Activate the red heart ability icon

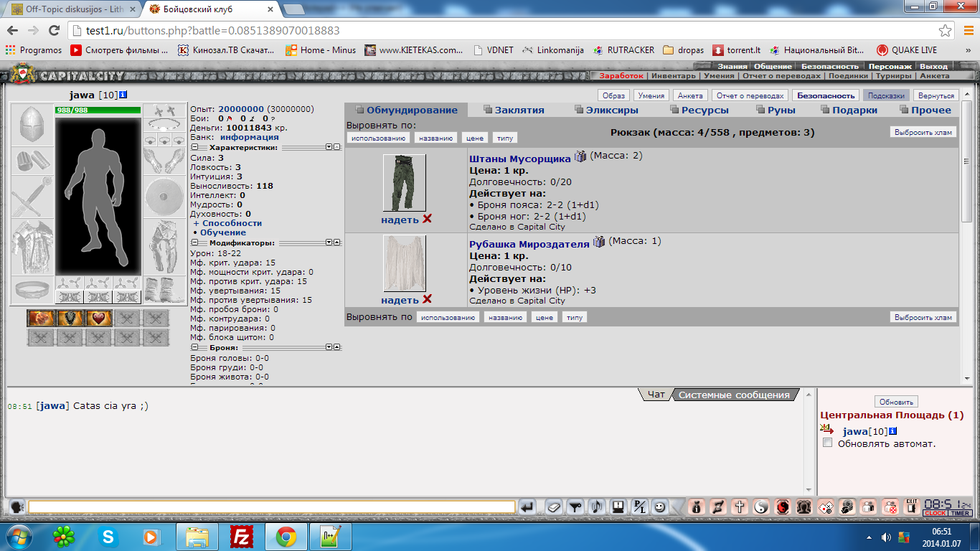(x=99, y=318)
